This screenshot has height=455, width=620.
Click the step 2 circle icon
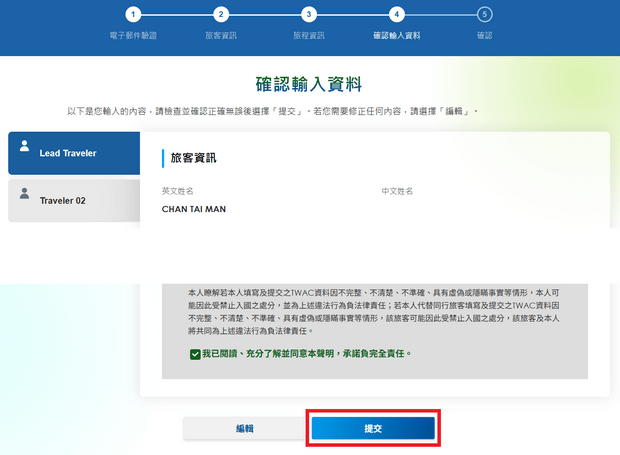click(221, 15)
